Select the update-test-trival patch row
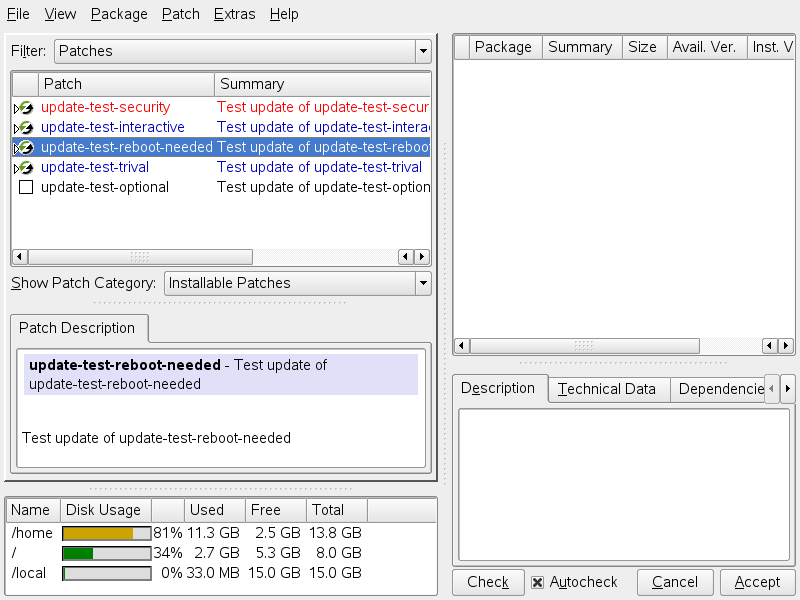 pos(221,167)
